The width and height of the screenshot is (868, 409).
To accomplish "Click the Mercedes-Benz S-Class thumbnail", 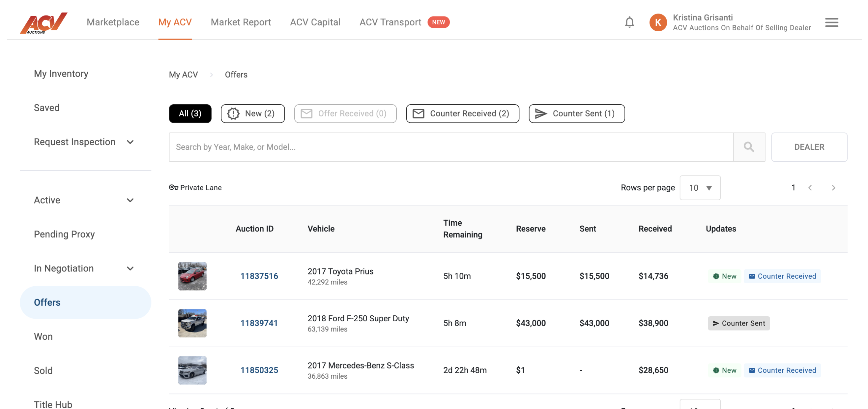I will [x=192, y=370].
